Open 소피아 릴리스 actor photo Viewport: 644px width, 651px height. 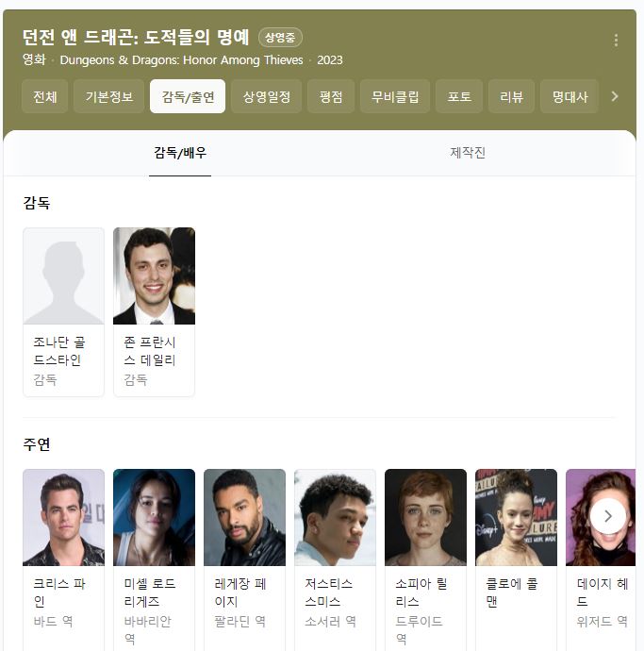(x=425, y=517)
